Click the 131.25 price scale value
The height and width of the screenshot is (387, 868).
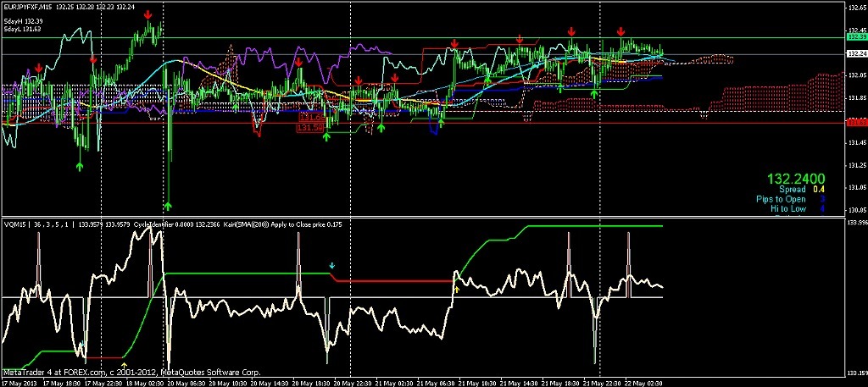856,165
